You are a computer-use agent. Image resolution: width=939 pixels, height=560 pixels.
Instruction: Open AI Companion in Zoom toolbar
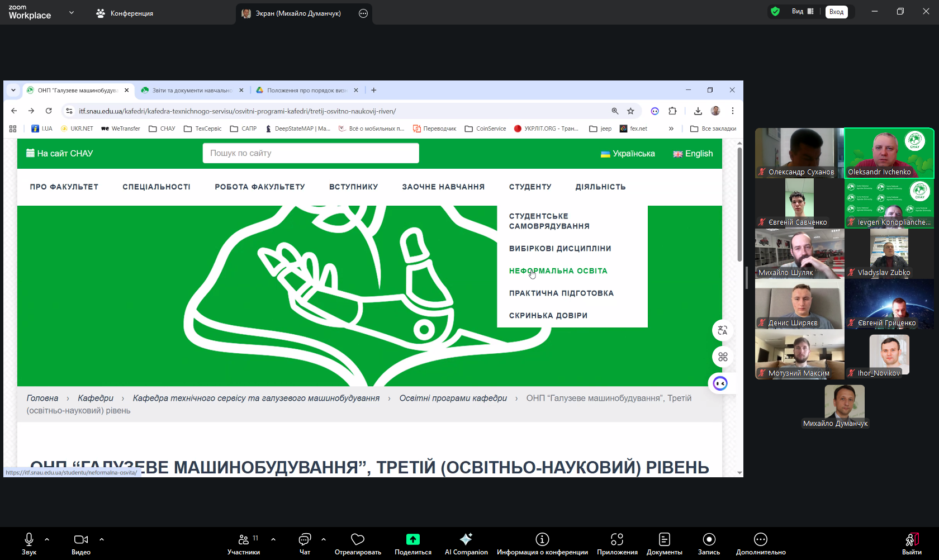pyautogui.click(x=466, y=539)
